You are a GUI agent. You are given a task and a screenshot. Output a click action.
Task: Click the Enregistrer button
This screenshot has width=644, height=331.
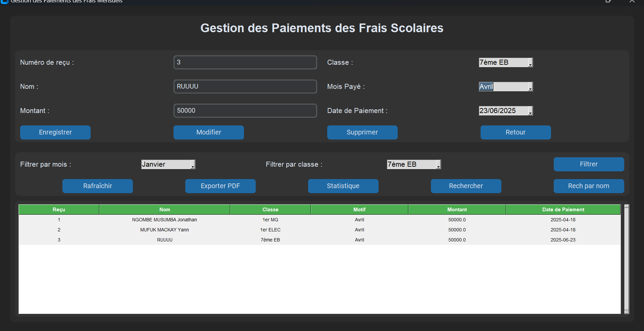pyautogui.click(x=55, y=132)
